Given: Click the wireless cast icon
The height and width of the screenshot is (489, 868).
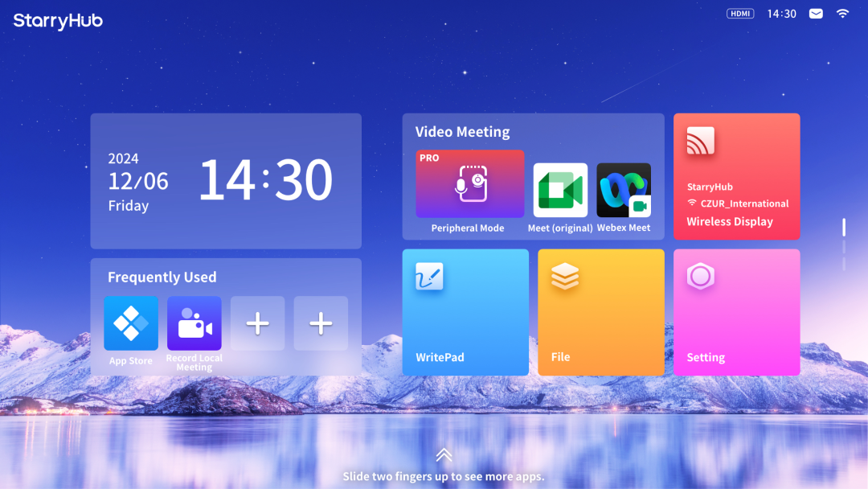Looking at the screenshot, I should click(x=701, y=141).
